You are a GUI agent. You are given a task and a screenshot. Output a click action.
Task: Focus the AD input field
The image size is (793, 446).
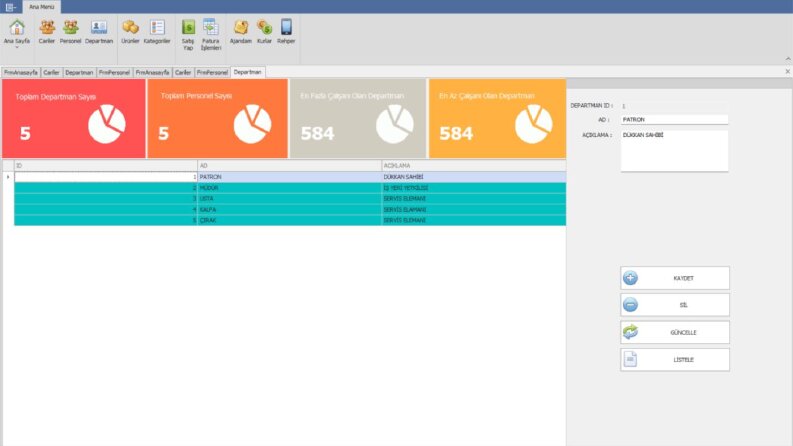674,120
